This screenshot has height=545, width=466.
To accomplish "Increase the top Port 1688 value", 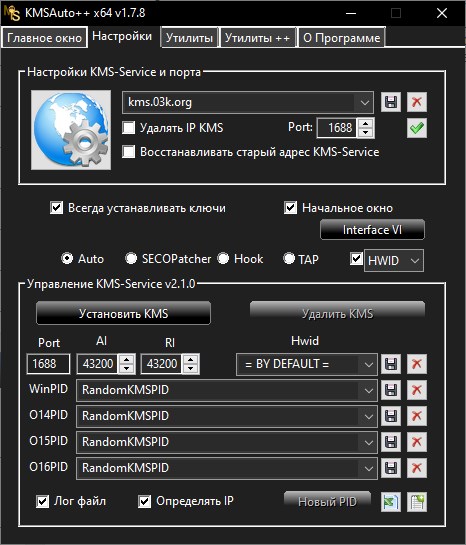I will (x=365, y=123).
